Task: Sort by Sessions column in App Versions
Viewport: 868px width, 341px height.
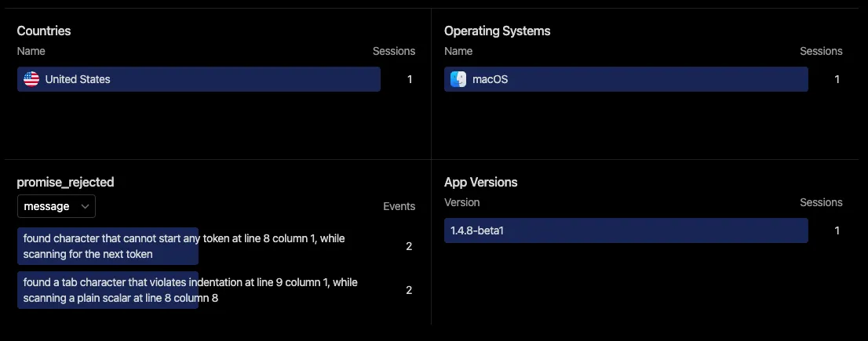Action: click(821, 202)
